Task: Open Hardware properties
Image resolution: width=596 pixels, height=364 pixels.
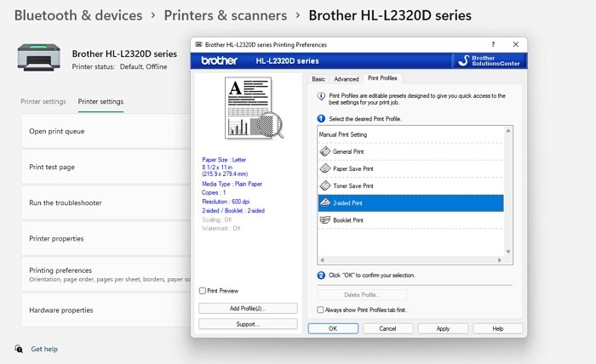Action: pos(106,310)
